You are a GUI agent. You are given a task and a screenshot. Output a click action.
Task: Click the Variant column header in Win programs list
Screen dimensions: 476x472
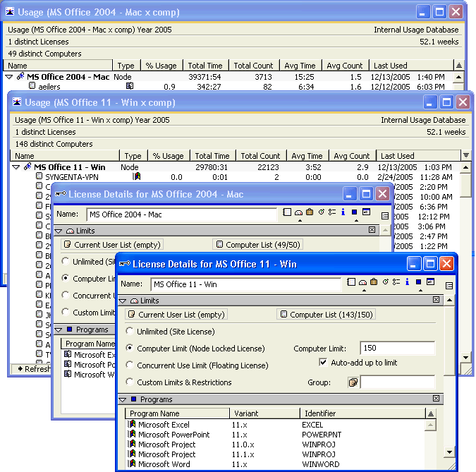coord(264,413)
